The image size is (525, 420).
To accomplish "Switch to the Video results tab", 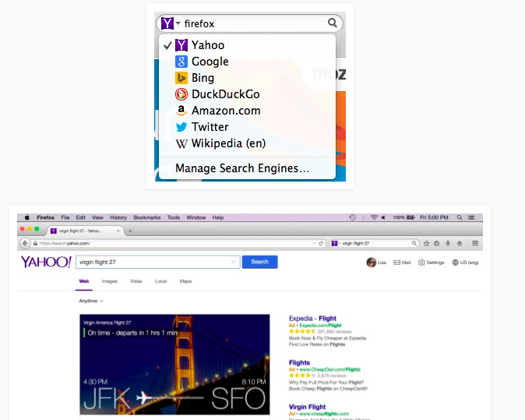I will tap(136, 281).
